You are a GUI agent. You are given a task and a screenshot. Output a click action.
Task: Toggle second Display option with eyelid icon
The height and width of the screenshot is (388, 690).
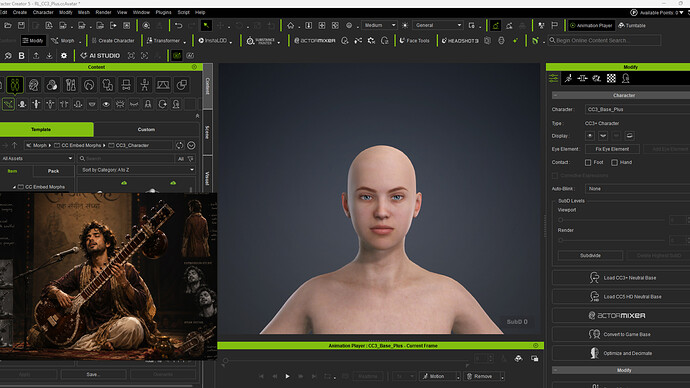click(x=603, y=136)
